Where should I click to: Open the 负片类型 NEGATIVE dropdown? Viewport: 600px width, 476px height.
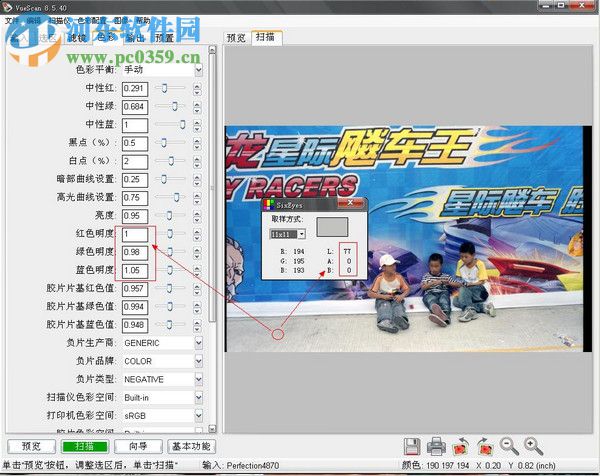pyautogui.click(x=199, y=379)
